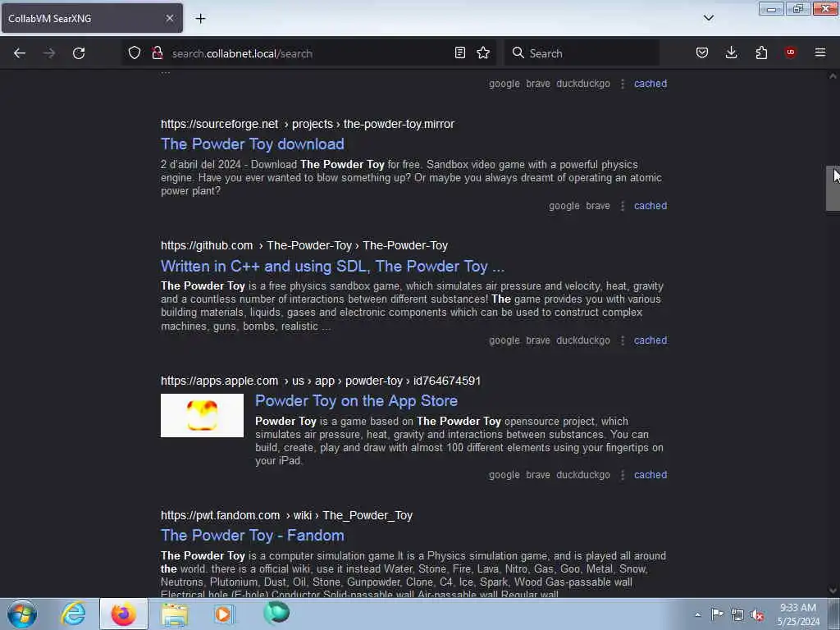Launch Internet Explorer from taskbar

coord(73,614)
